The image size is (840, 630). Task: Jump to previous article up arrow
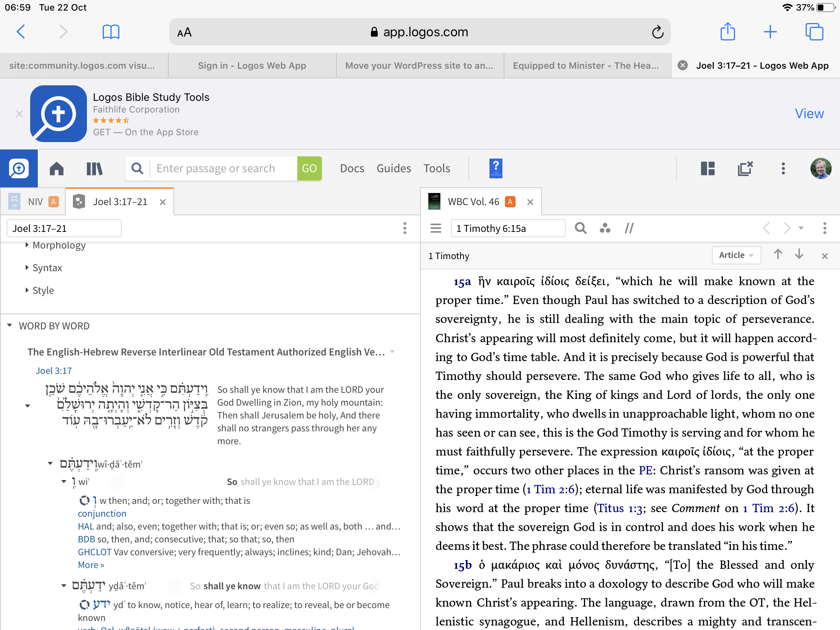[x=778, y=255]
